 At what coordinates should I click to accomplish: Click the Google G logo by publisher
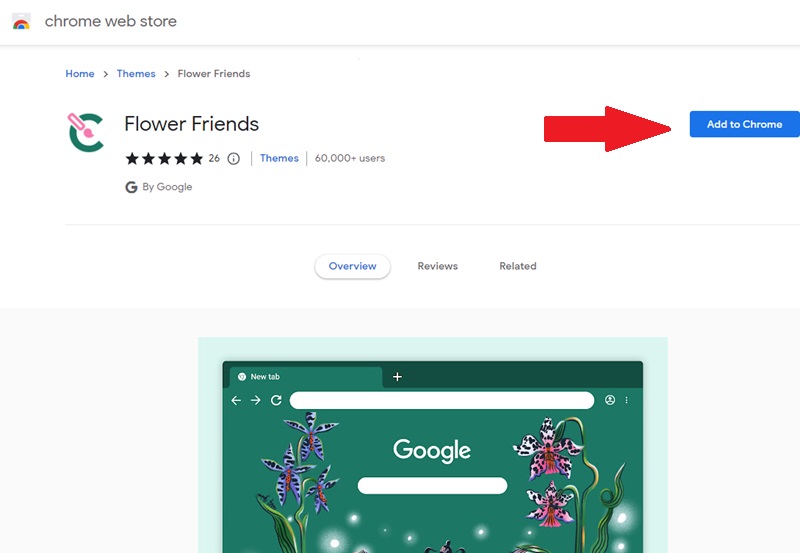point(131,187)
